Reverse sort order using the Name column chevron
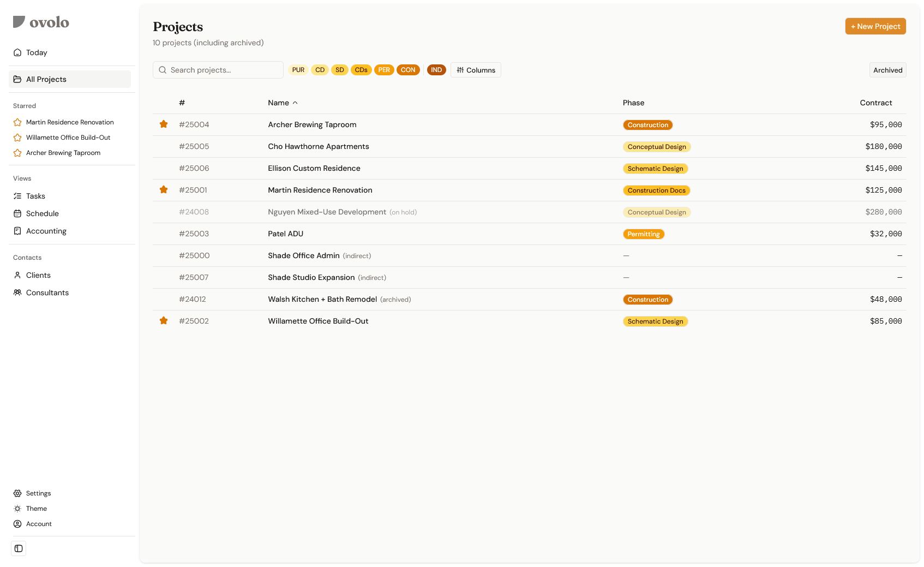This screenshot has height=567, width=924. click(x=296, y=103)
